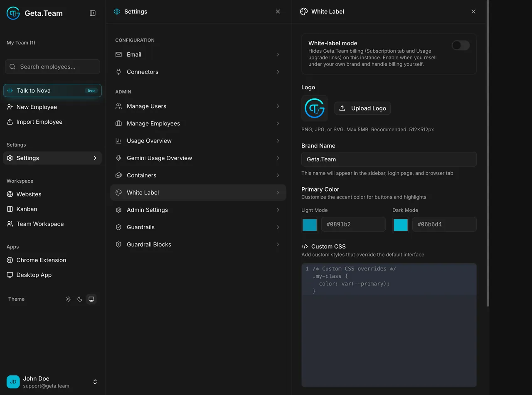The image size is (532, 395).
Task: Click Import Employee in the sidebar
Action: [x=52, y=122]
